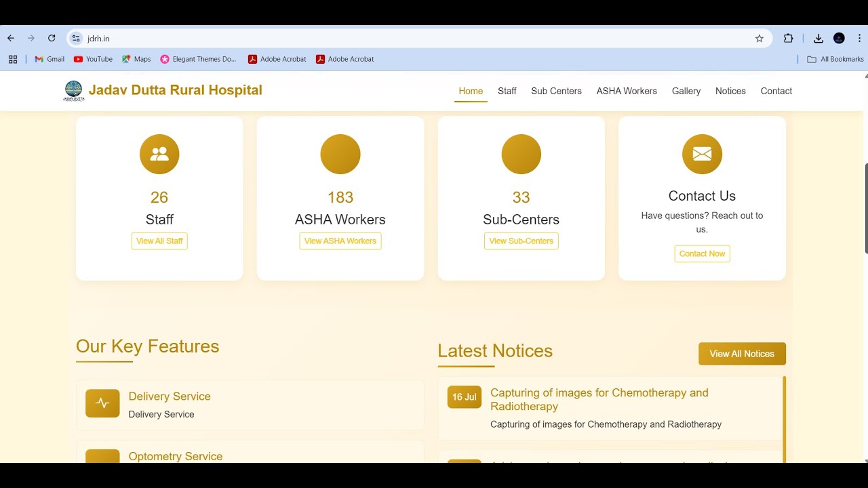Open the Extensions puzzle icon
The width and height of the screenshot is (868, 488).
[x=788, y=39]
